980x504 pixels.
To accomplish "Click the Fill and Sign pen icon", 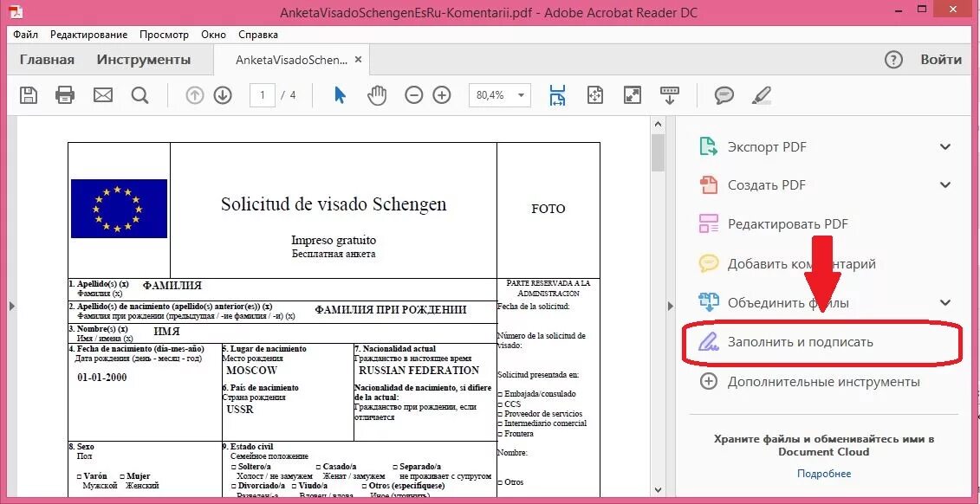I will (708, 342).
